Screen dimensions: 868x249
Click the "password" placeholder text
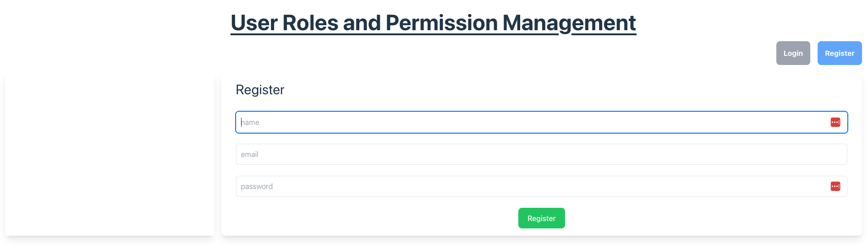(x=257, y=187)
